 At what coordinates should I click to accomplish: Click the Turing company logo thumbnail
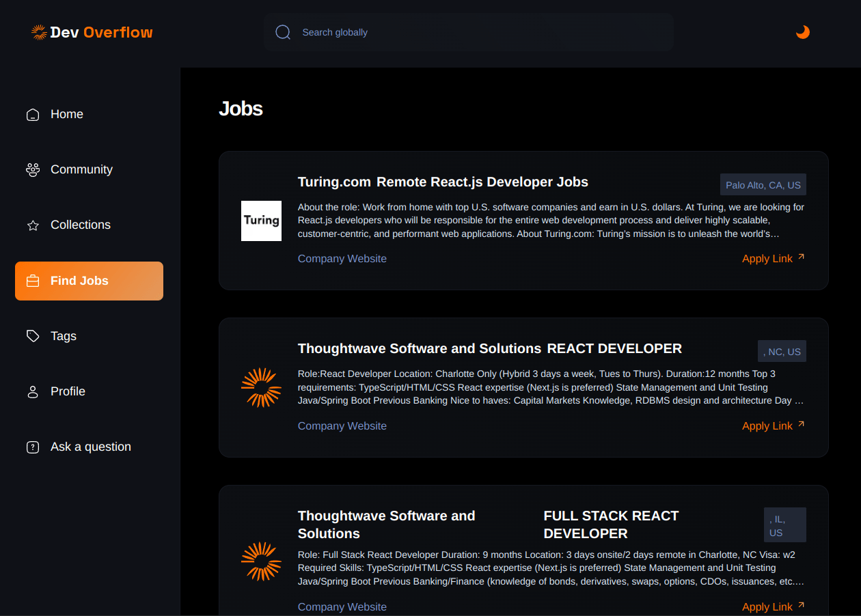261,221
